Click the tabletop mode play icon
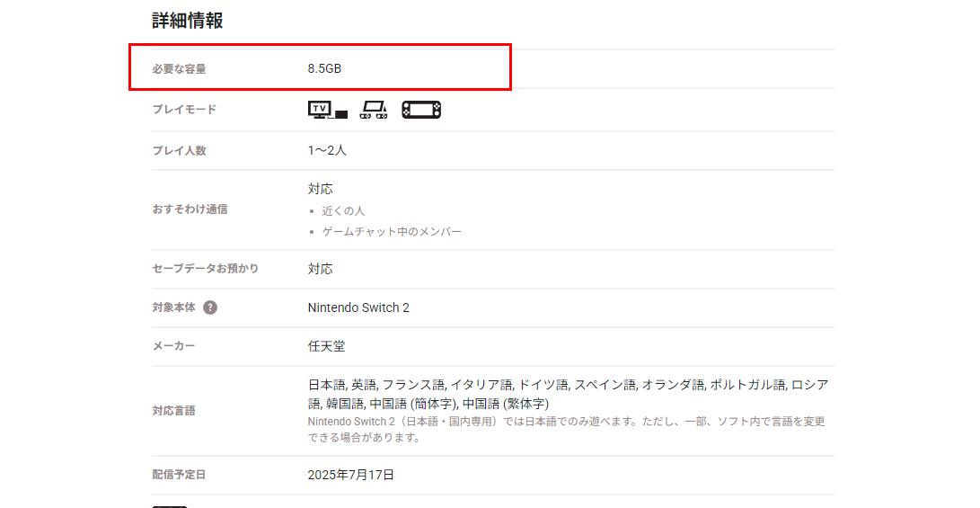The height and width of the screenshot is (508, 980). coord(374,110)
